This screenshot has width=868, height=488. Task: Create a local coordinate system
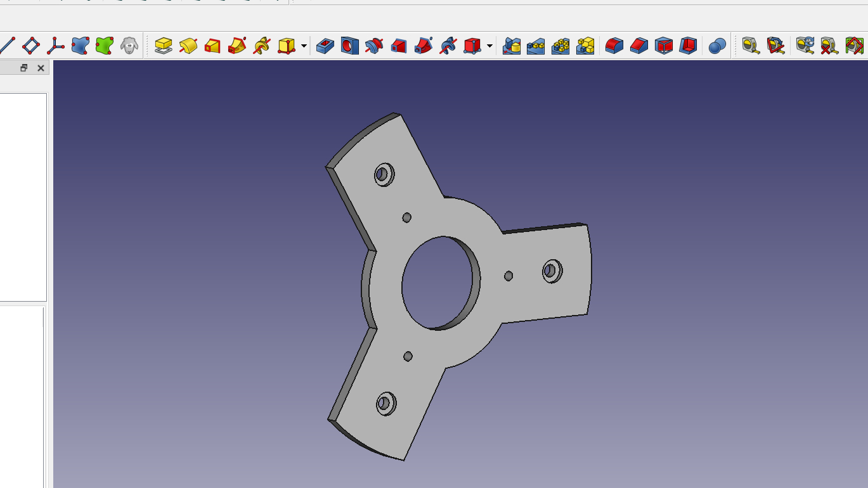click(x=56, y=46)
